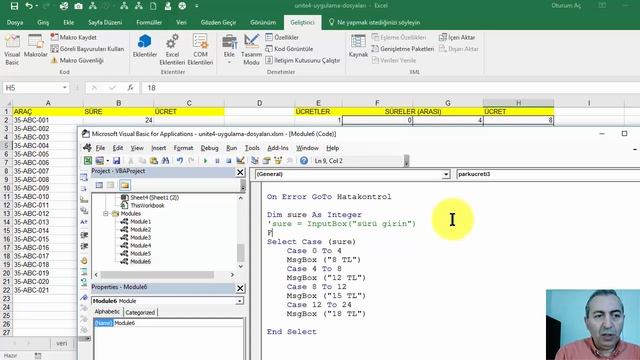Image resolution: width=640 pixels, height=360 pixels.
Task: Click Paste icon in VBA toolbar
Action: pos(153,161)
